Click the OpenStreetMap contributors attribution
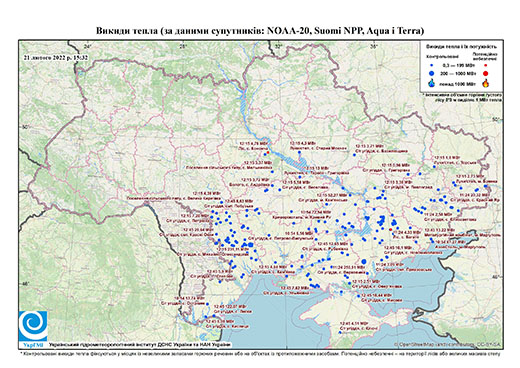Image resolution: width=520 pixels, height=368 pixels. coord(447,344)
